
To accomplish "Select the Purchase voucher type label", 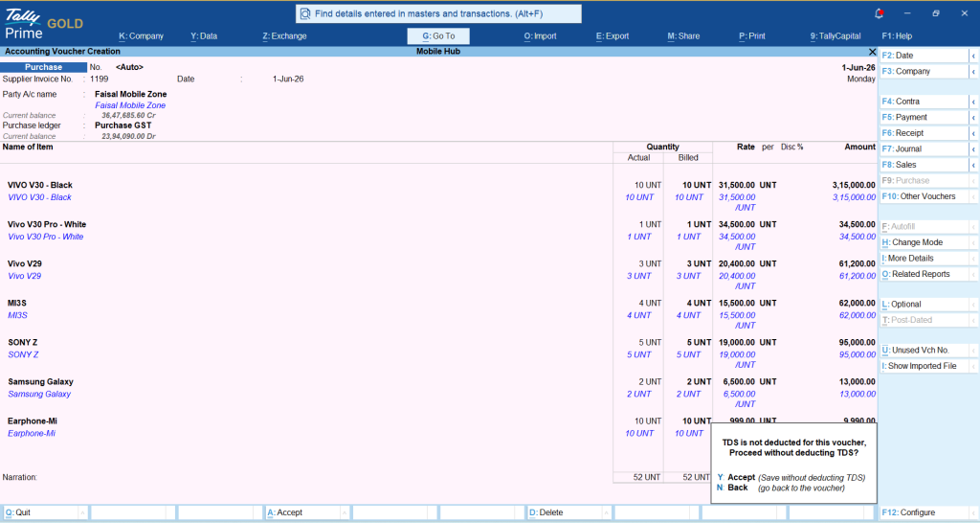I will (x=44, y=67).
